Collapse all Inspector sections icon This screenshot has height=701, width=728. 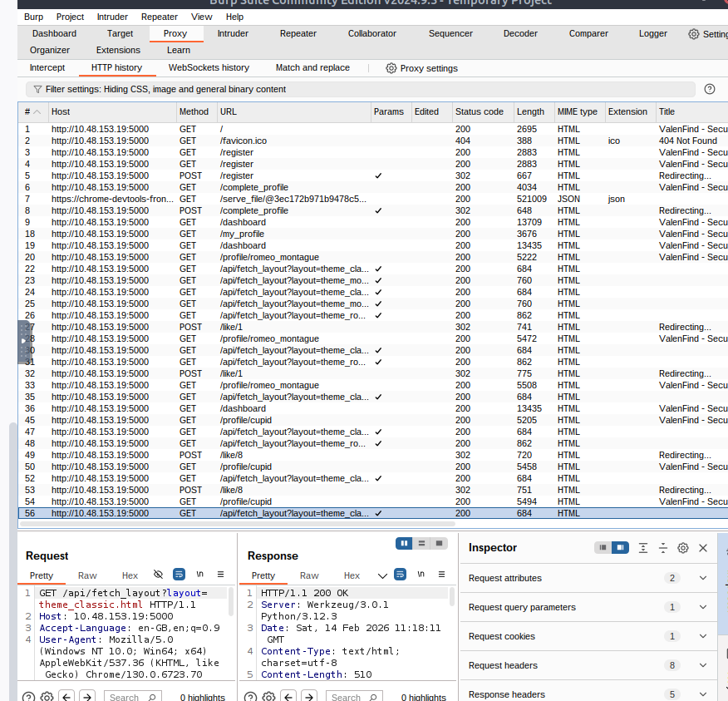click(x=663, y=548)
